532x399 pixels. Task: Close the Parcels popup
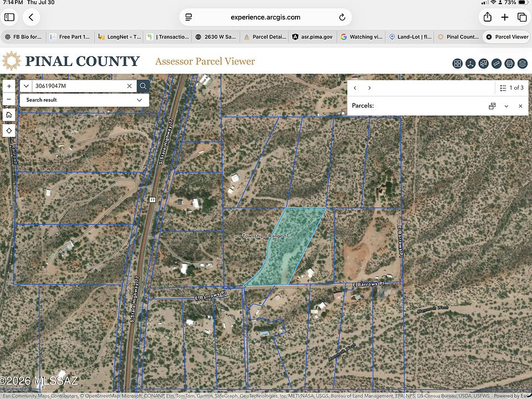click(x=520, y=106)
